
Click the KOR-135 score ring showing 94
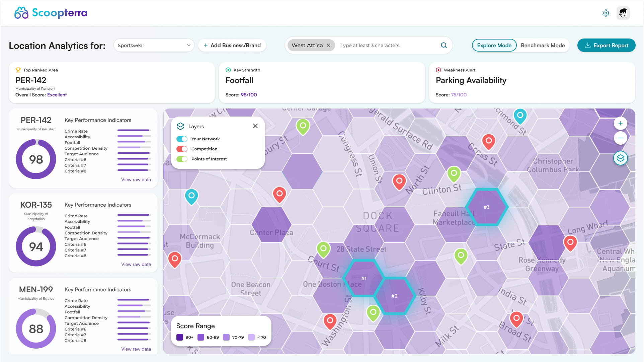[x=36, y=246]
